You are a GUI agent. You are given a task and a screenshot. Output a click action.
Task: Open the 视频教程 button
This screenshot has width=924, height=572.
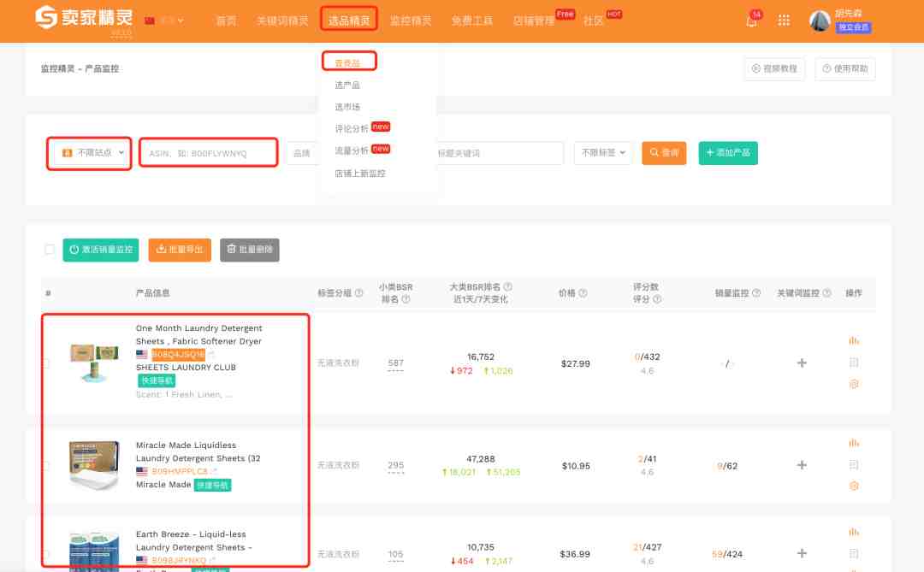pos(774,69)
